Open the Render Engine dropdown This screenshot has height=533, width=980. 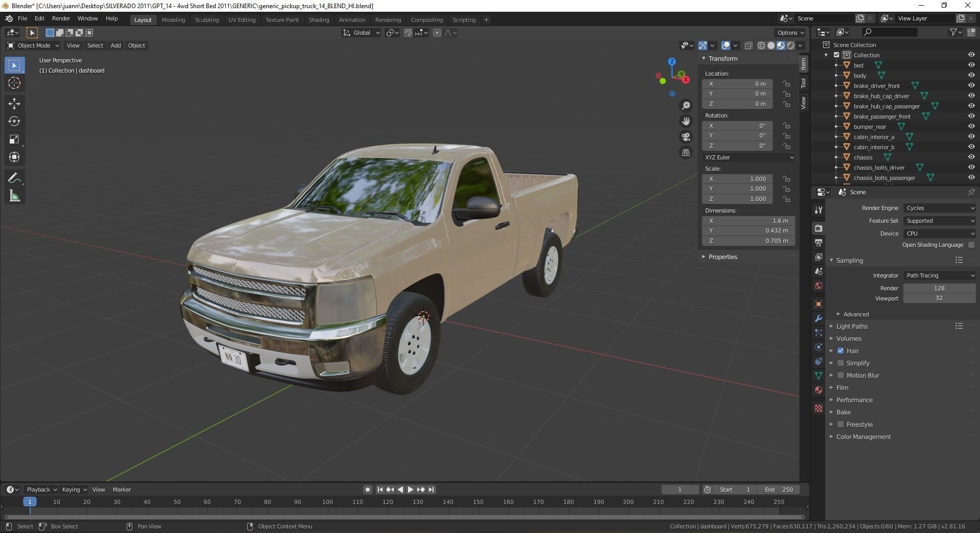coord(940,208)
